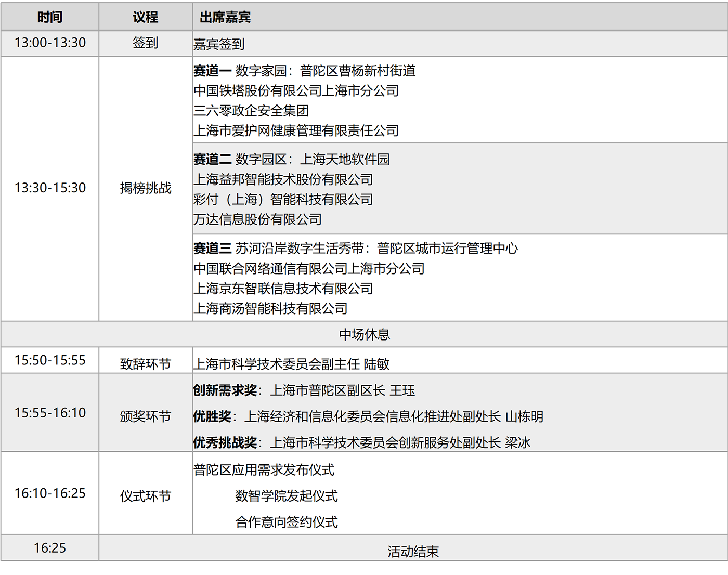This screenshot has height=575, width=728.
Task: Select 上海商汤智能科技有限公司 line
Action: click(x=270, y=308)
